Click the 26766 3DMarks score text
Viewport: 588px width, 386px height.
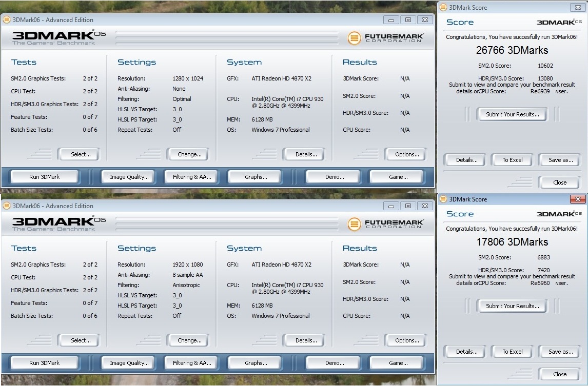(x=512, y=50)
